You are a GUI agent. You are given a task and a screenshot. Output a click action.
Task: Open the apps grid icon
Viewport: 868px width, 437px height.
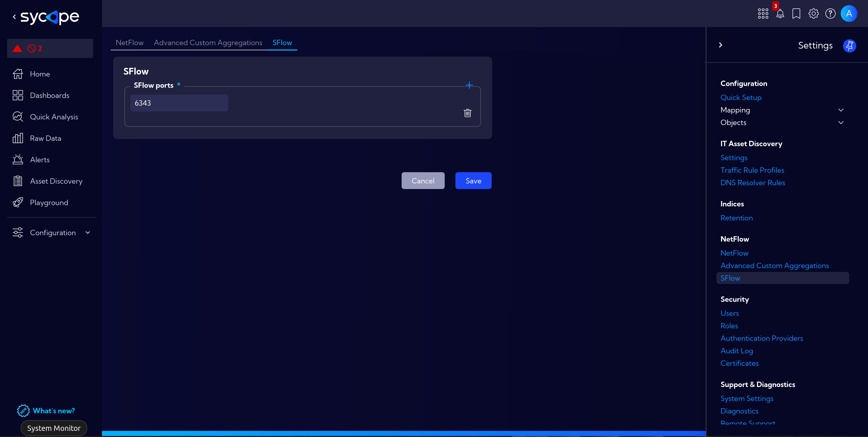(x=763, y=14)
